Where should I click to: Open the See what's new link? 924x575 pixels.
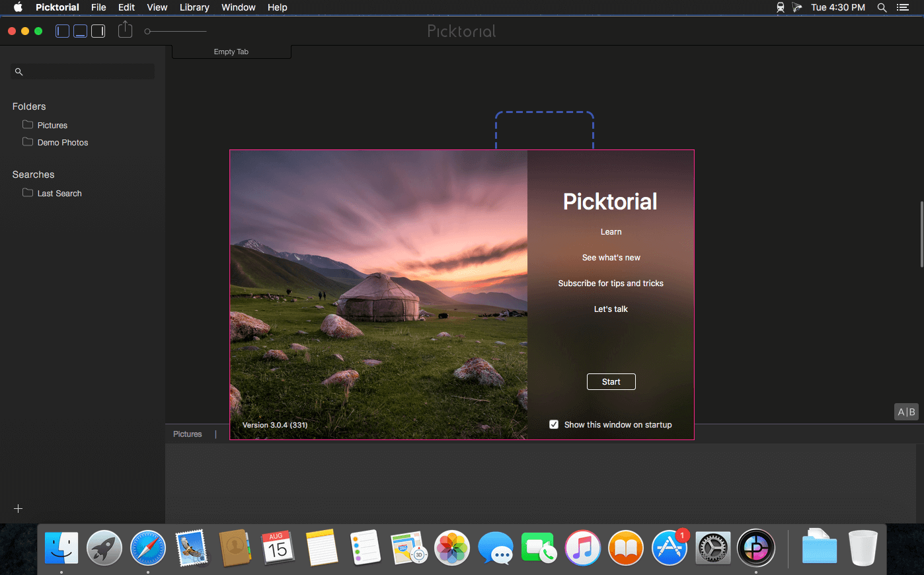(611, 258)
